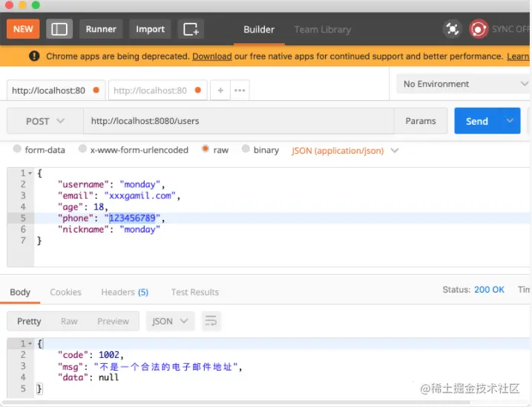The width and height of the screenshot is (532, 407).
Task: Click the response msg Chinese text
Action: [165, 367]
